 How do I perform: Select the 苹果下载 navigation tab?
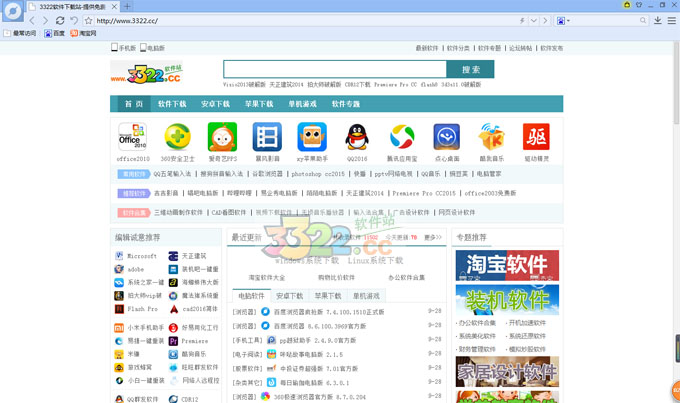click(259, 104)
